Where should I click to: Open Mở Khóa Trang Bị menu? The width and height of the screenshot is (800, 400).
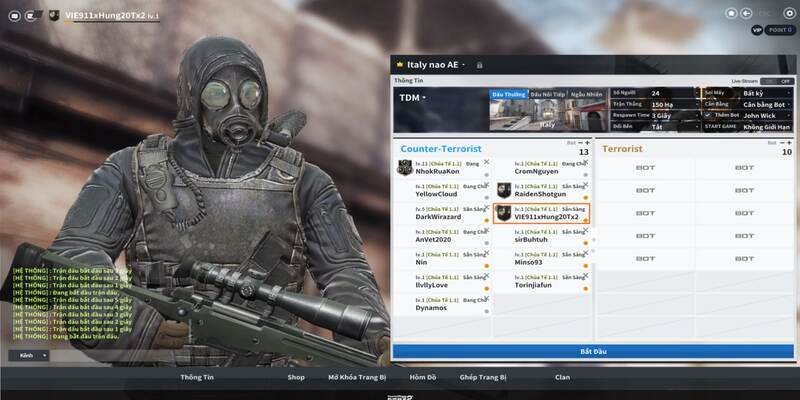[x=357, y=378]
